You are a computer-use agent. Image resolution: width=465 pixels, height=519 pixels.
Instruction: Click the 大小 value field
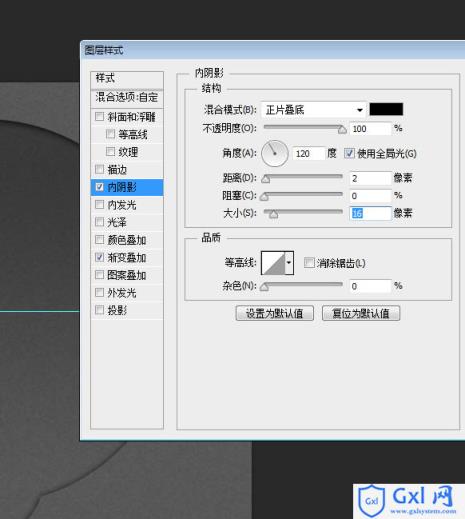(370, 213)
